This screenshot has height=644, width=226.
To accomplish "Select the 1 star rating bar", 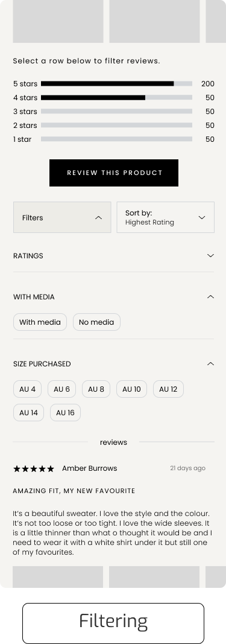I will point(116,139).
